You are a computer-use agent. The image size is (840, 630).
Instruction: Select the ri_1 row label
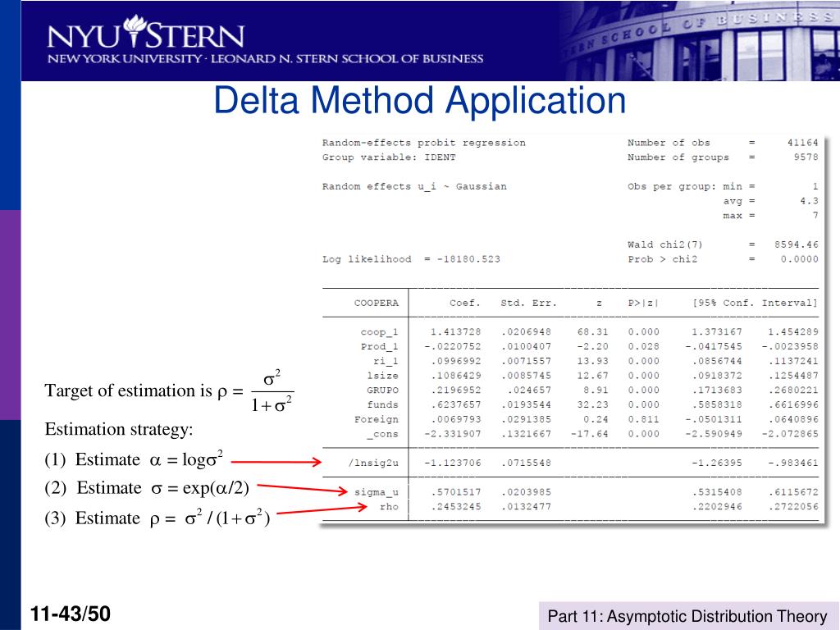point(386,361)
